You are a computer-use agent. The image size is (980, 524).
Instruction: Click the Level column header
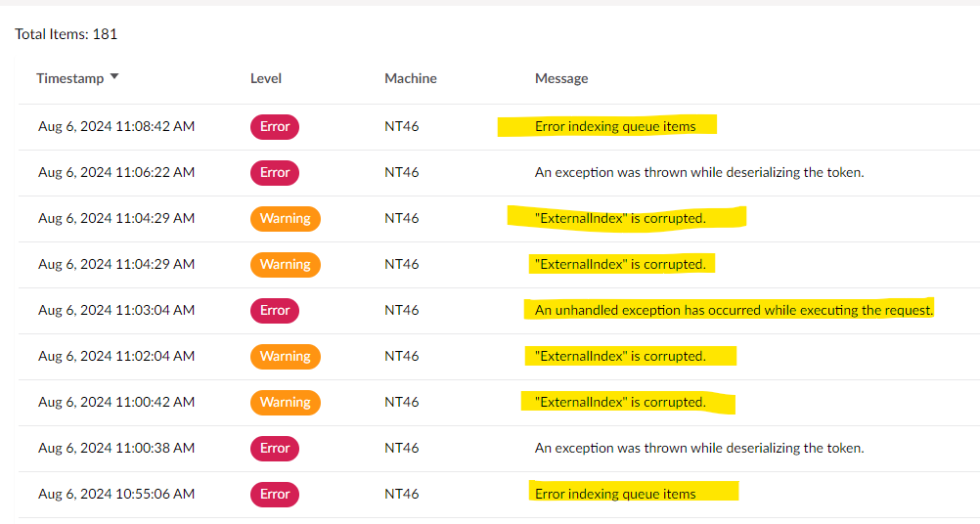pyautogui.click(x=266, y=78)
